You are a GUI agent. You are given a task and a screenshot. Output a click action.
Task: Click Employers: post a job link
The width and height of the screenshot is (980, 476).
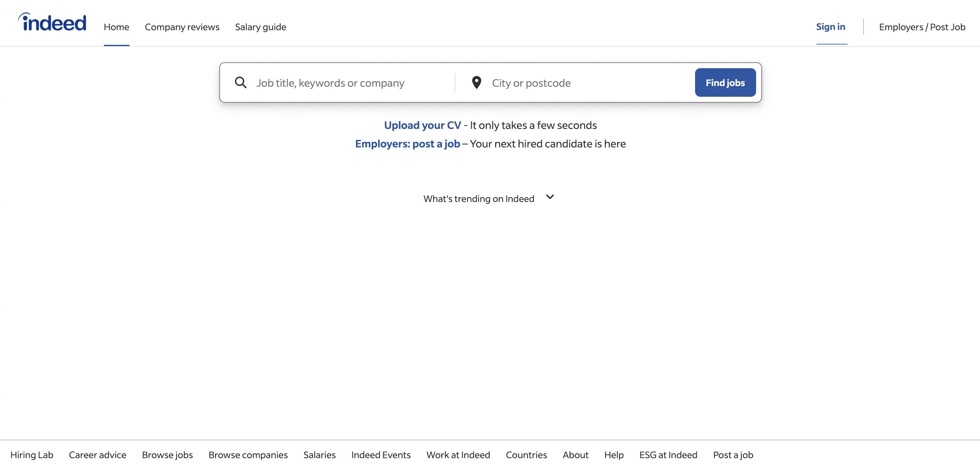pos(407,144)
